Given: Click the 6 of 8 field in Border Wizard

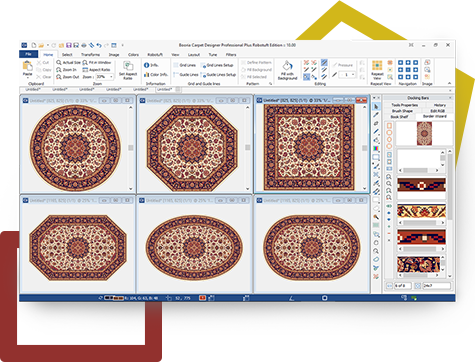Looking at the screenshot, I should [x=403, y=286].
